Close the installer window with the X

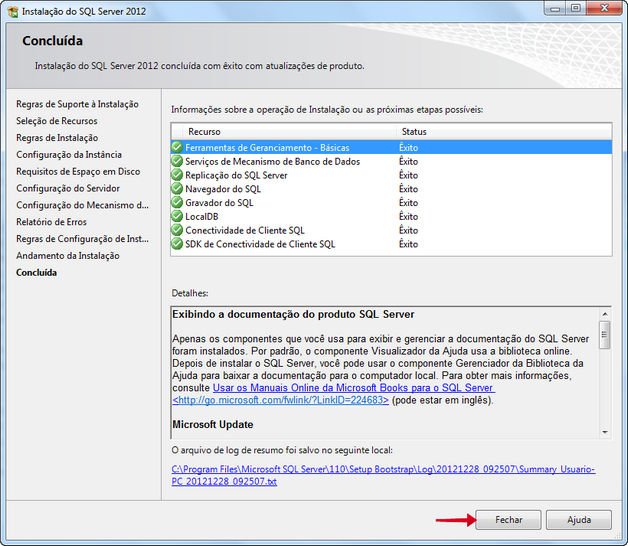(x=604, y=8)
